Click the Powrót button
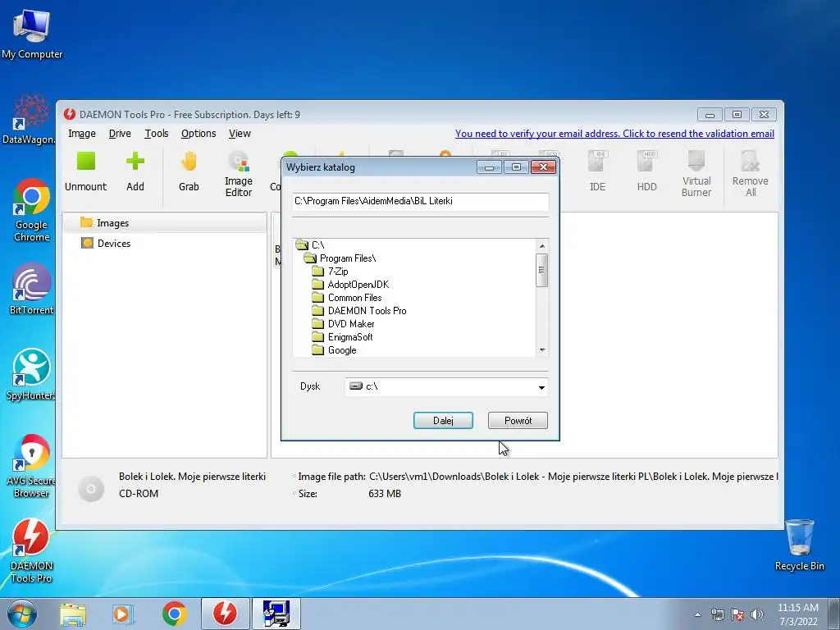Image resolution: width=840 pixels, height=630 pixels. click(518, 421)
